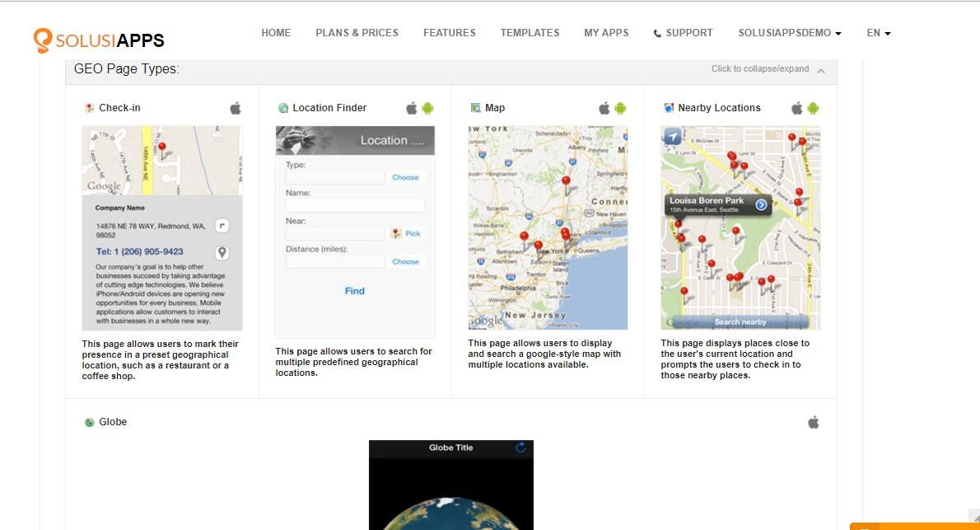
Task: Click Apple icon on Nearby Locations card
Action: 797,108
